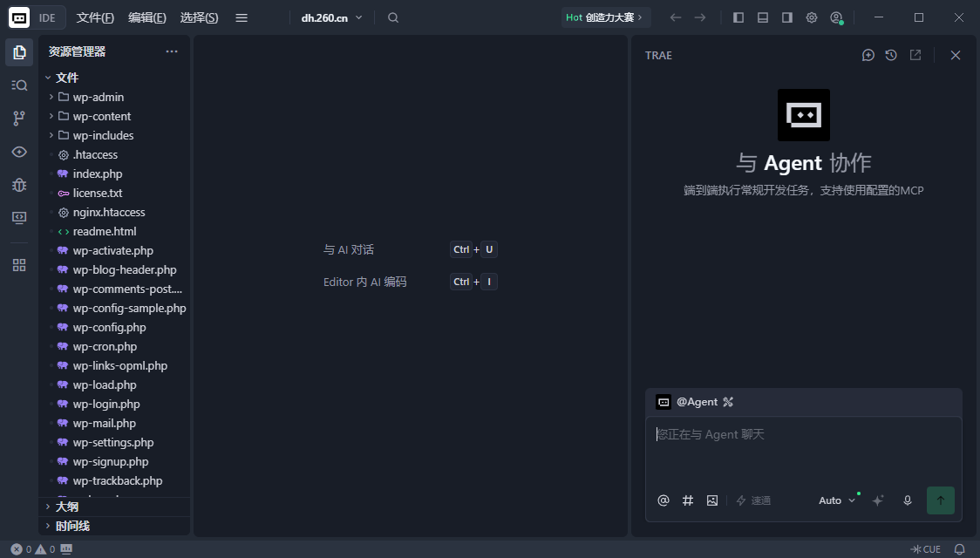
Task: Expand the 大纲 outline section
Action: coord(115,507)
